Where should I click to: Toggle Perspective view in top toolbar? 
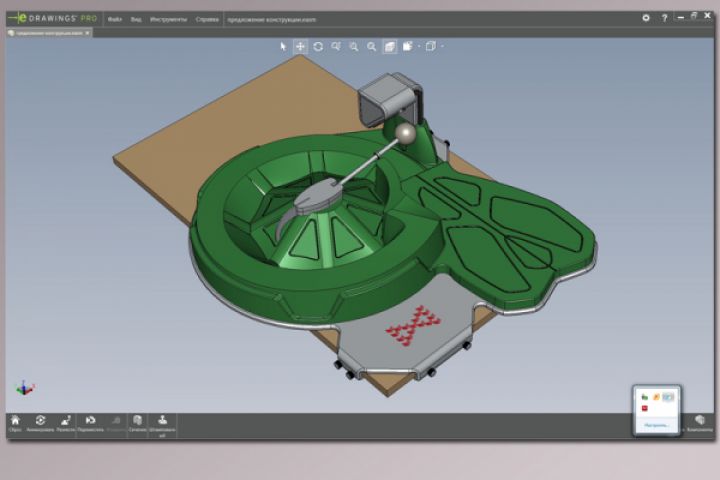tap(389, 46)
